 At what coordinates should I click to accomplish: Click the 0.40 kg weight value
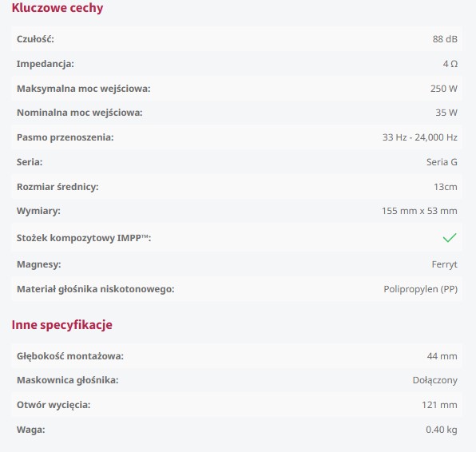coord(442,430)
